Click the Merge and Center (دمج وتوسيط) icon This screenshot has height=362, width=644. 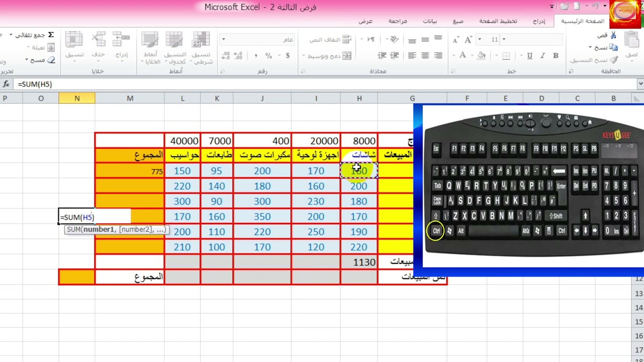[346, 56]
